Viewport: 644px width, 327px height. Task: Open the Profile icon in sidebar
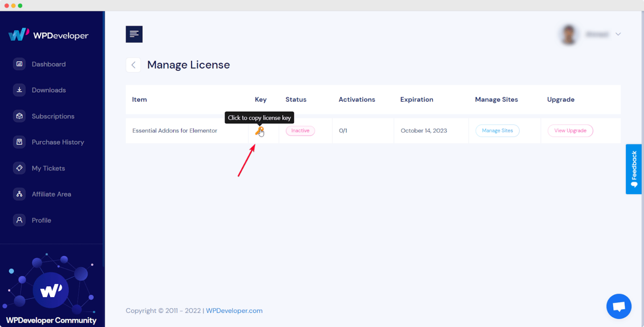19,220
